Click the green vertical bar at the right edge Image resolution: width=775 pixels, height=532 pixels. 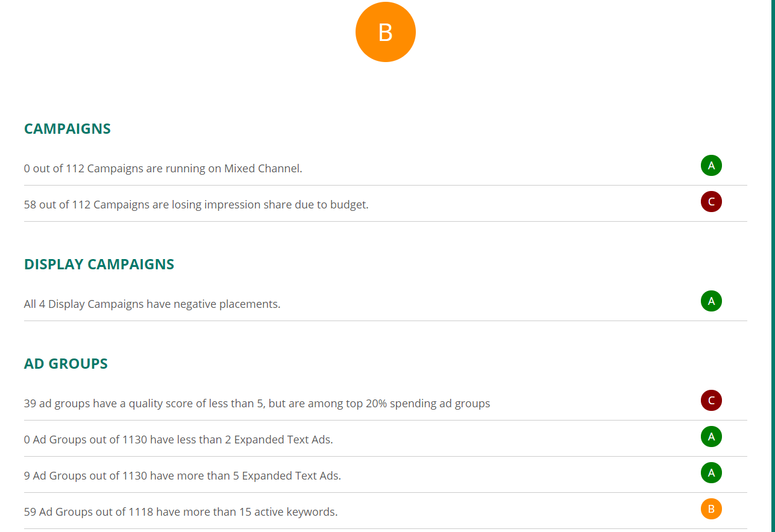click(773, 266)
